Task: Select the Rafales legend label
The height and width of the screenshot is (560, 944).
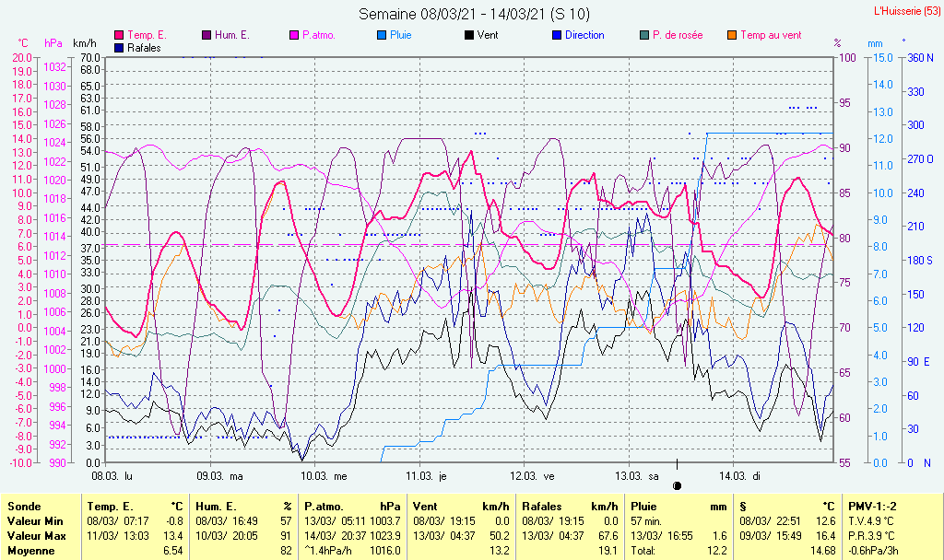Action: click(144, 48)
